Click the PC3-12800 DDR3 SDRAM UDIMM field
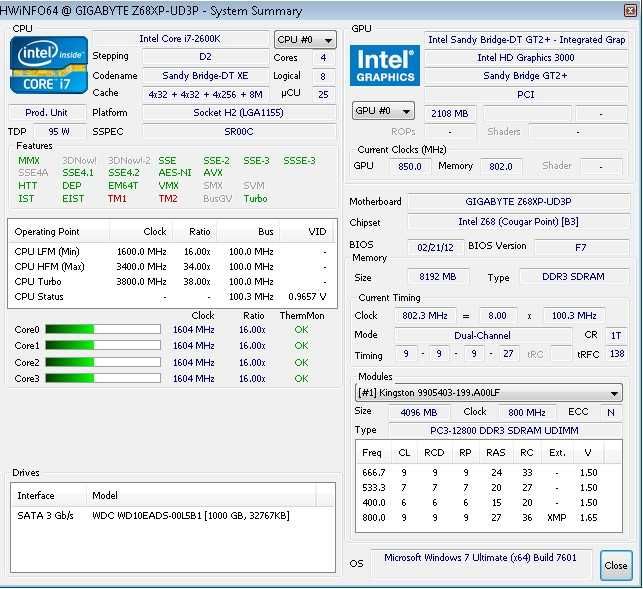The height and width of the screenshot is (589, 643). click(504, 431)
